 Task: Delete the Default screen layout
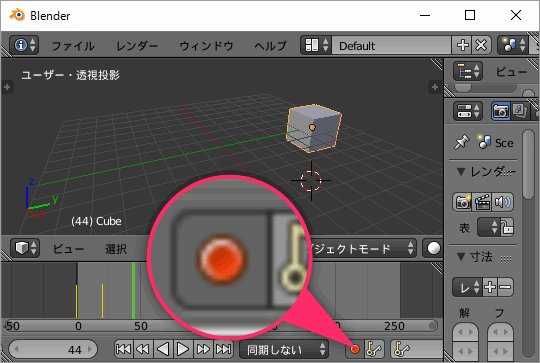481,45
